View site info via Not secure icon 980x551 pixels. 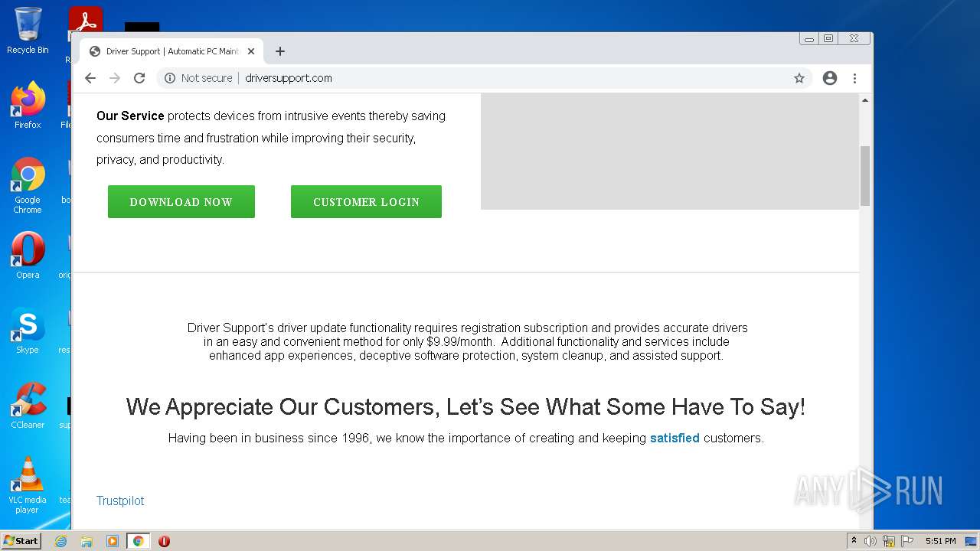click(170, 78)
